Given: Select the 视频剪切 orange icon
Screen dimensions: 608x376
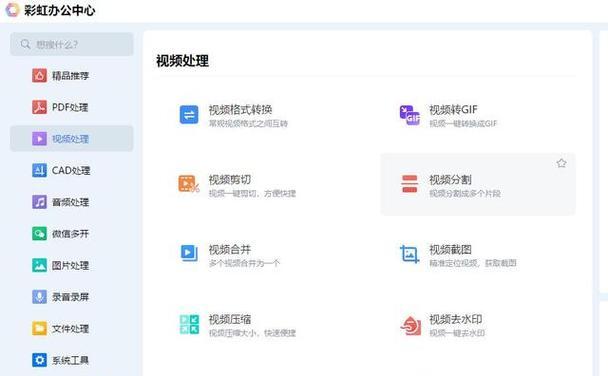Looking at the screenshot, I should [189, 184].
